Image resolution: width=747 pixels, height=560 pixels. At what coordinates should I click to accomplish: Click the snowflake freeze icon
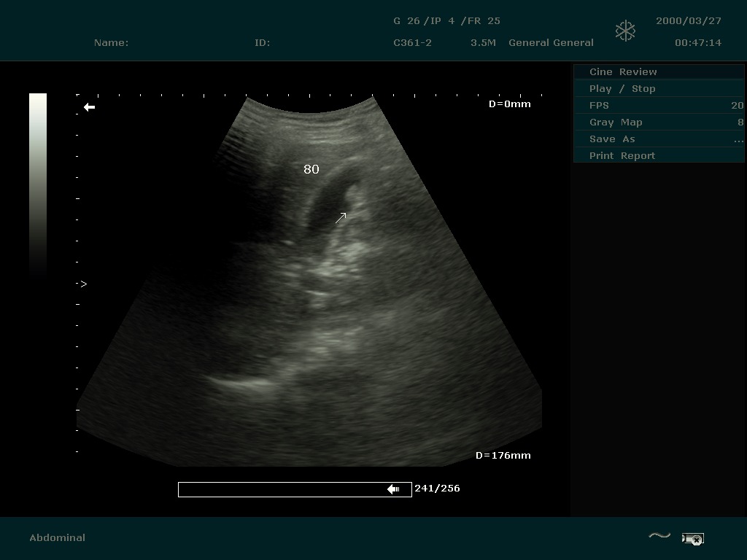click(x=625, y=31)
